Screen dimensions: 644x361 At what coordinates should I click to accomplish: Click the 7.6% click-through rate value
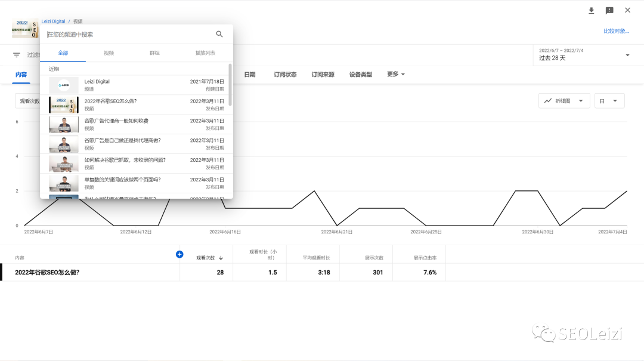pyautogui.click(x=430, y=272)
